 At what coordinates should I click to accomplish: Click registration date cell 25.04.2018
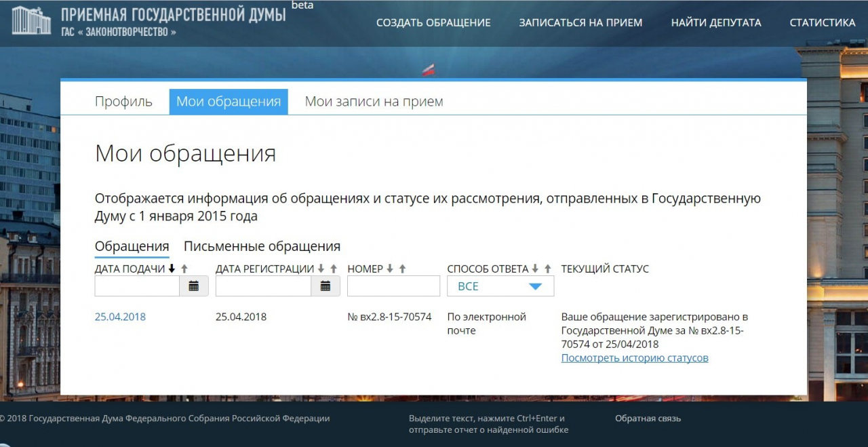click(x=241, y=317)
